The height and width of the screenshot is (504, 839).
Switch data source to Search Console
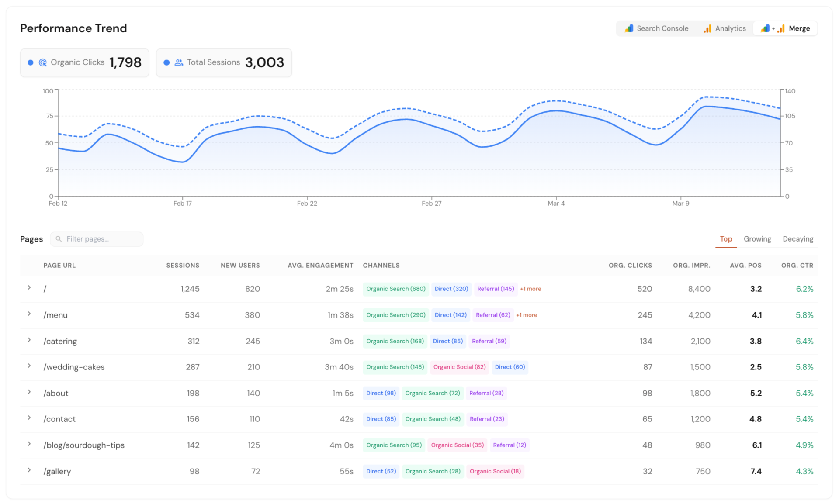coord(656,28)
